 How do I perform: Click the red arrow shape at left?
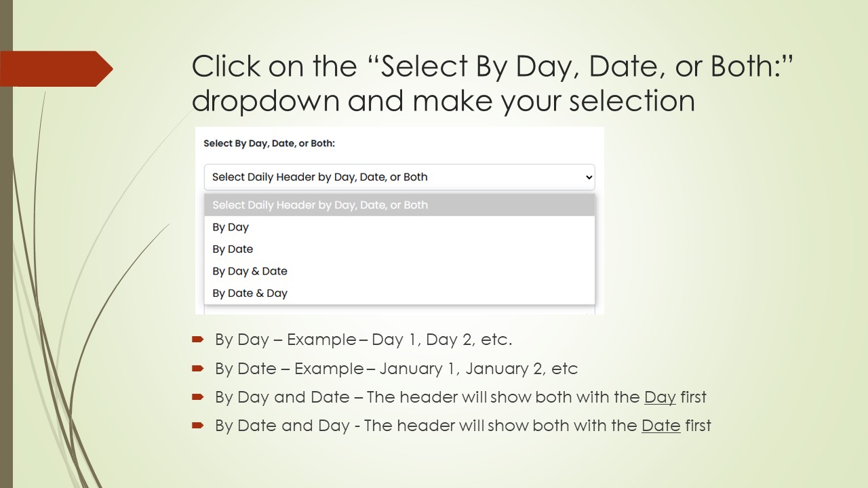pyautogui.click(x=56, y=69)
